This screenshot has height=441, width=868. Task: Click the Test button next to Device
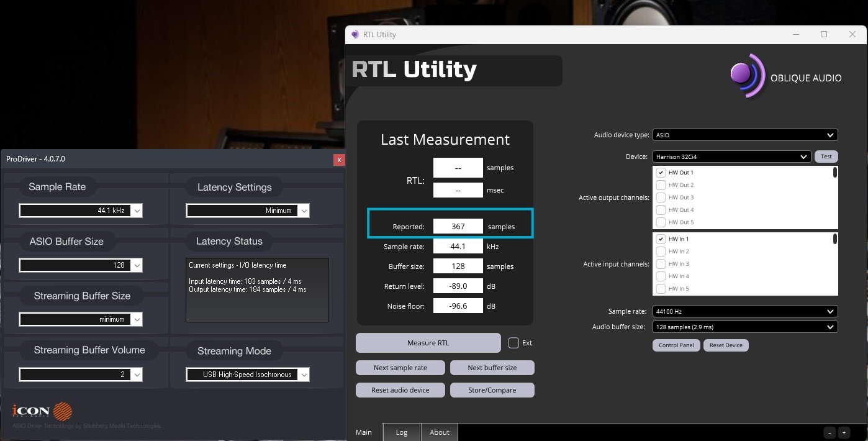click(x=826, y=157)
